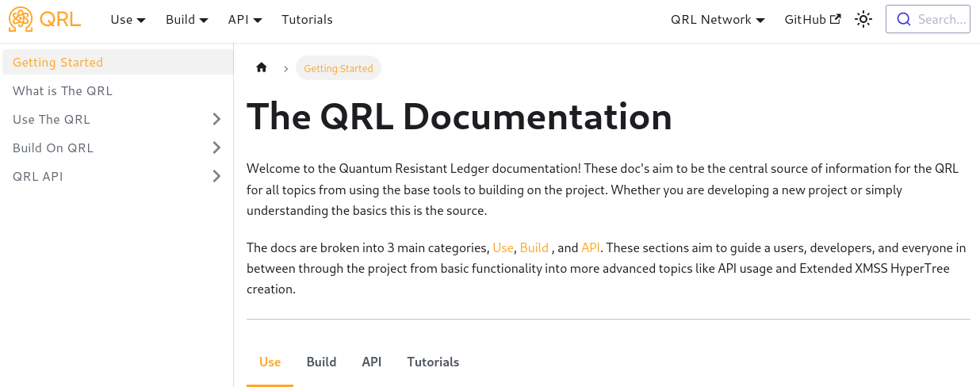Switch to the Build tab
This screenshot has height=387, width=980.
coord(321,362)
